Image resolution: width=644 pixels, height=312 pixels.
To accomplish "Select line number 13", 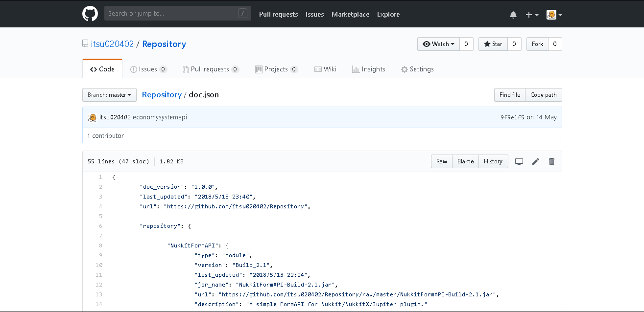I will [x=99, y=294].
